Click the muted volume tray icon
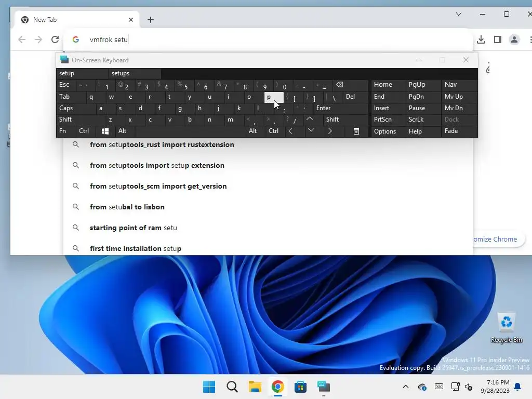This screenshot has width=532, height=399. click(x=469, y=387)
